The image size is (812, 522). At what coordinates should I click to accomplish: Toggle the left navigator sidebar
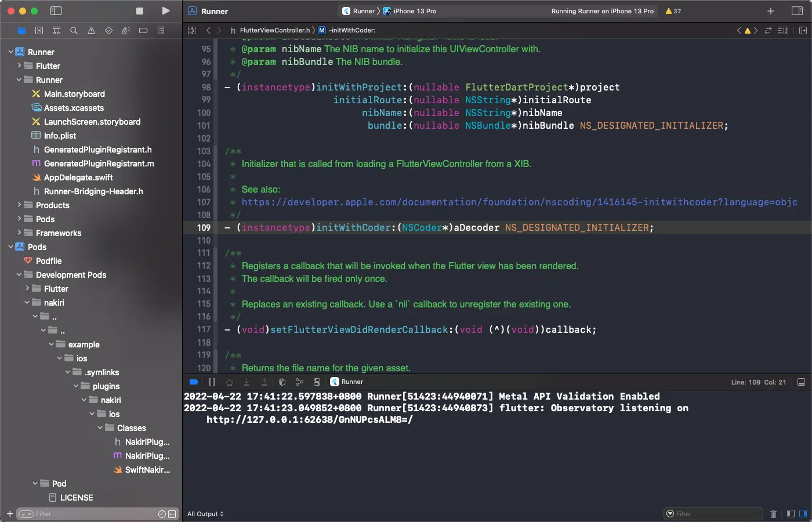tap(56, 11)
